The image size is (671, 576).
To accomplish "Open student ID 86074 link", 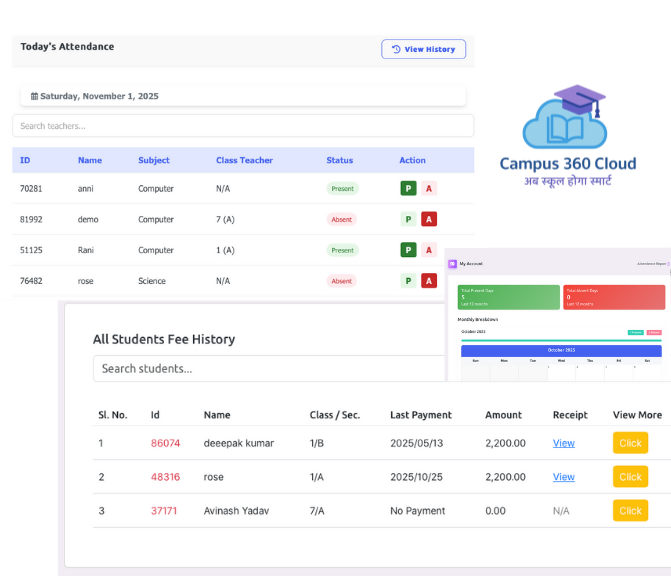I will point(165,443).
